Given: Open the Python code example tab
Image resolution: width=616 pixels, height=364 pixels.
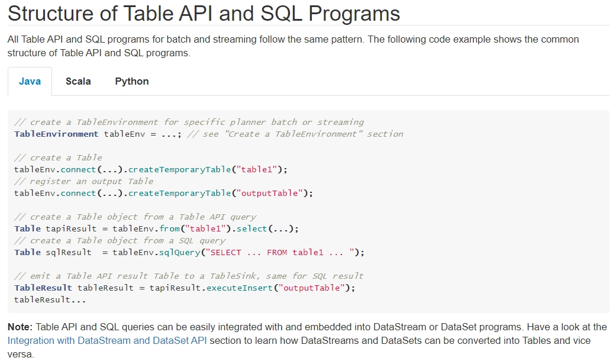Looking at the screenshot, I should click(132, 81).
